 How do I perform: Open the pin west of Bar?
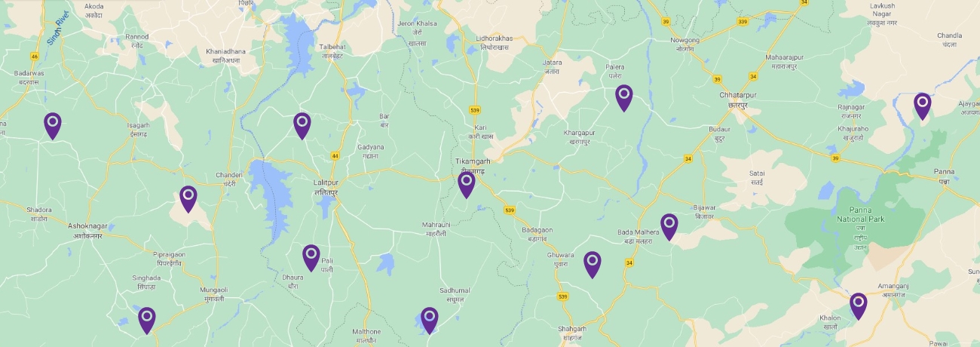coord(302,126)
